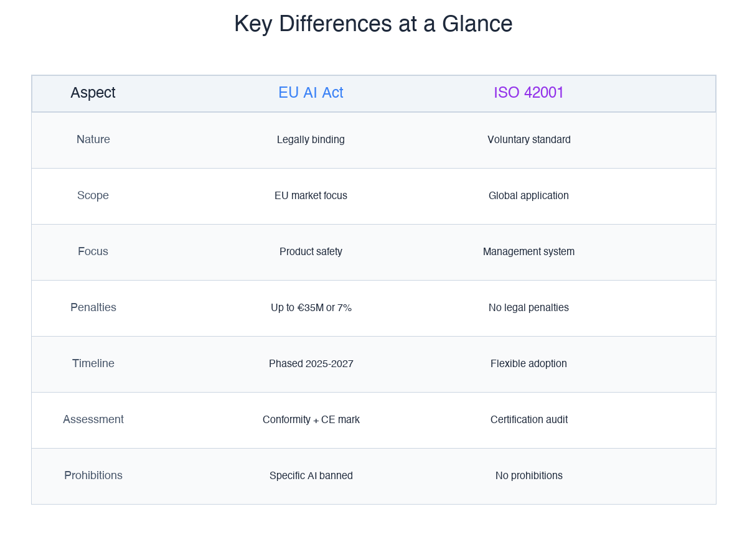This screenshot has width=747, height=560.
Task: Click the 'Global application' cell
Action: (x=529, y=195)
